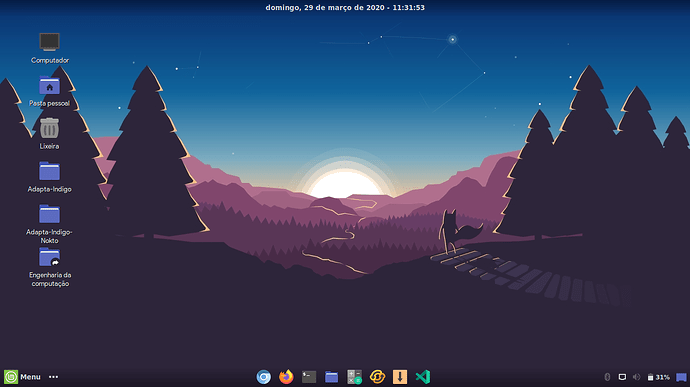Open the sound volume tray icon
The height and width of the screenshot is (387, 690).
click(x=636, y=377)
